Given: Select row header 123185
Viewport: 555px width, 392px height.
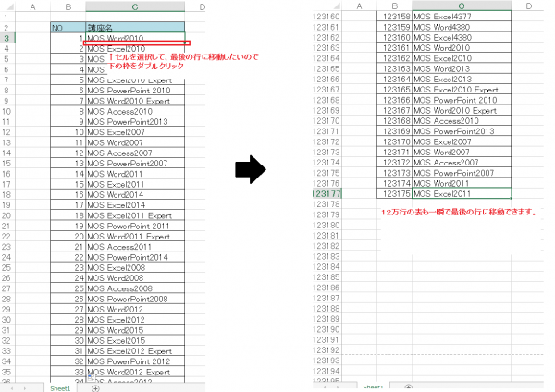Looking at the screenshot, I should pyautogui.click(x=327, y=277).
